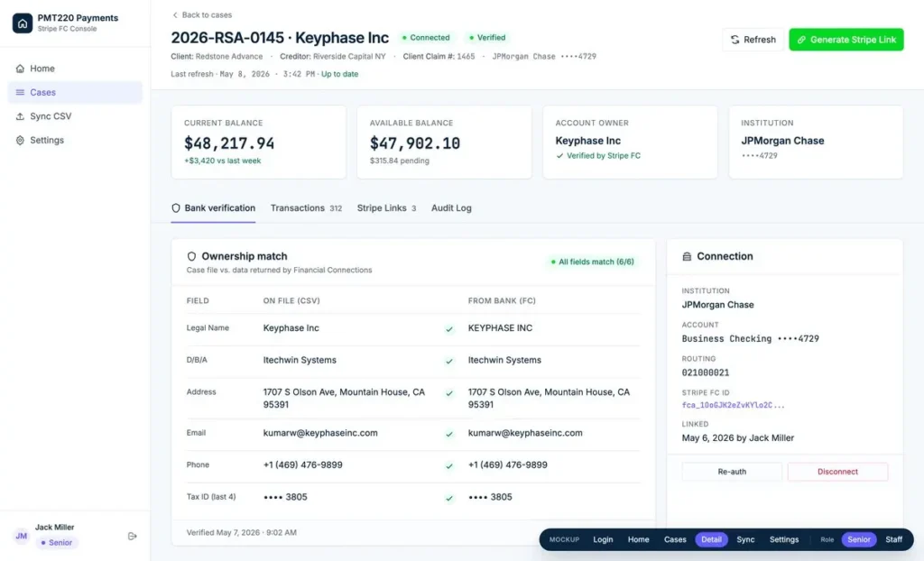Click the Home sidebar icon

pos(20,69)
